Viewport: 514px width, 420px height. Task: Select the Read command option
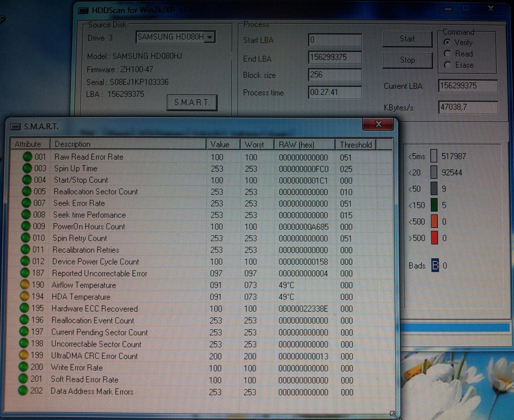click(x=447, y=54)
